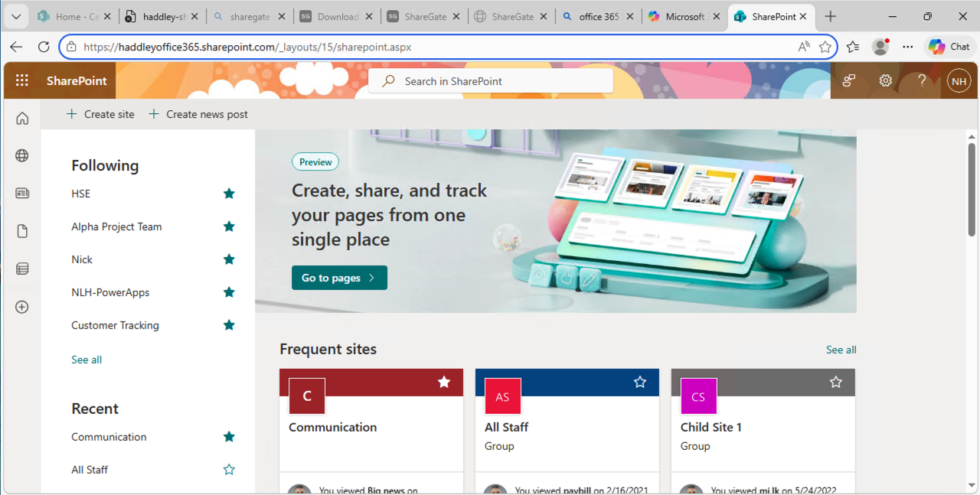The height and width of the screenshot is (495, 980).
Task: Click the page vertical scrollbar thumb
Action: tap(972, 189)
